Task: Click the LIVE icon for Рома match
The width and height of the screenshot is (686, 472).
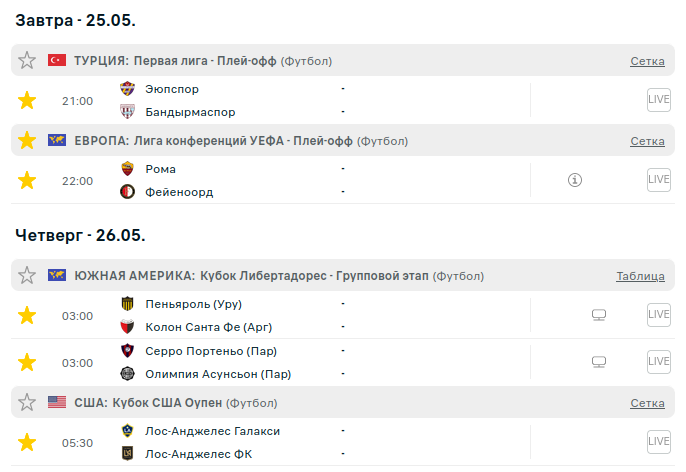Action: click(658, 180)
